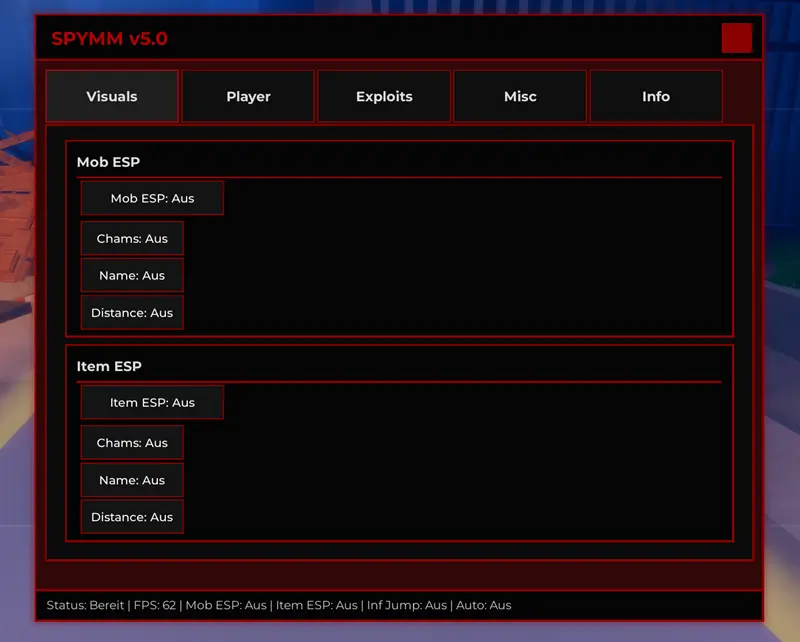Toggle Distance in the Item ESP section
Viewport: 800px width, 642px height.
coord(131,516)
